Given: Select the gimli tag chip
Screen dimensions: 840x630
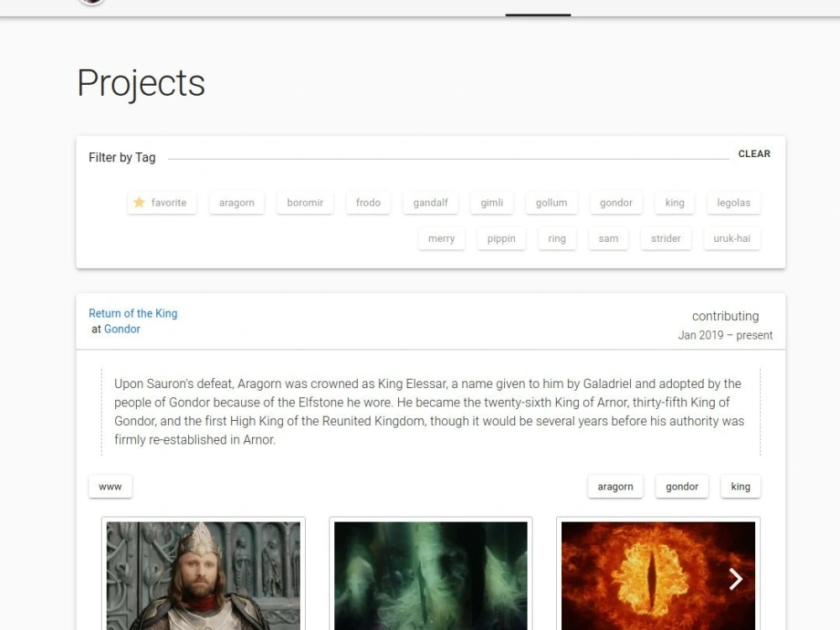Looking at the screenshot, I should tap(491, 202).
